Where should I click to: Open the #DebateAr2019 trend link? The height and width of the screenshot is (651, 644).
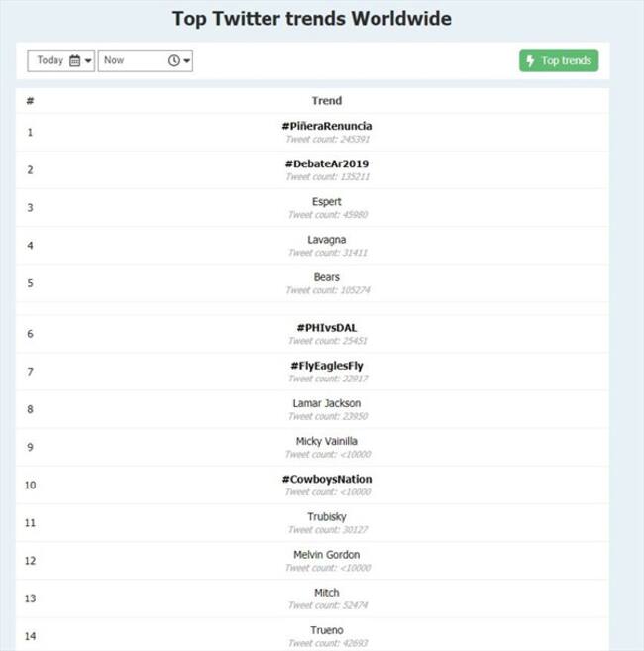tap(326, 163)
